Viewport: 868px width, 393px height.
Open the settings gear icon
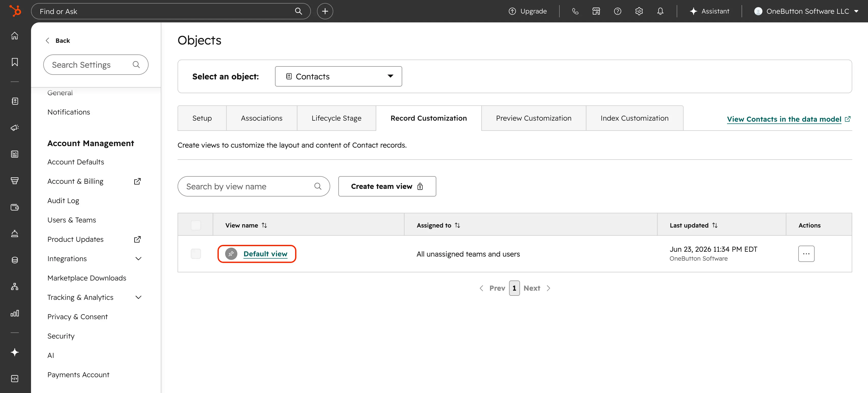(x=639, y=11)
